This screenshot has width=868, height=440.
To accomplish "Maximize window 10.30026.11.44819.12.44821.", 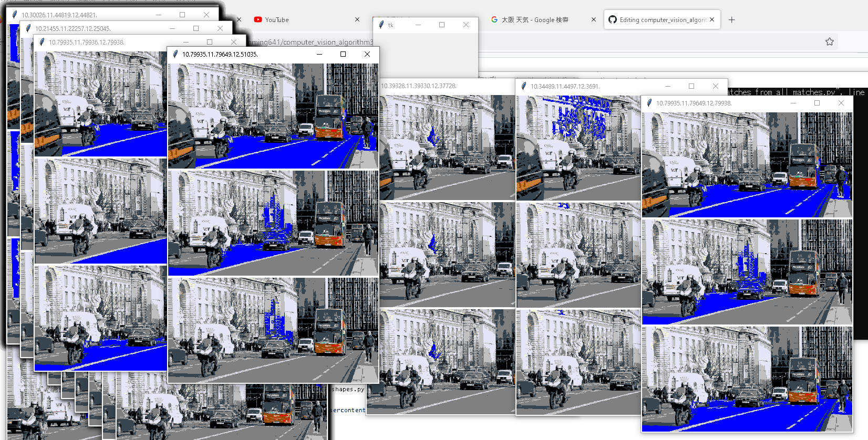I will coord(182,15).
